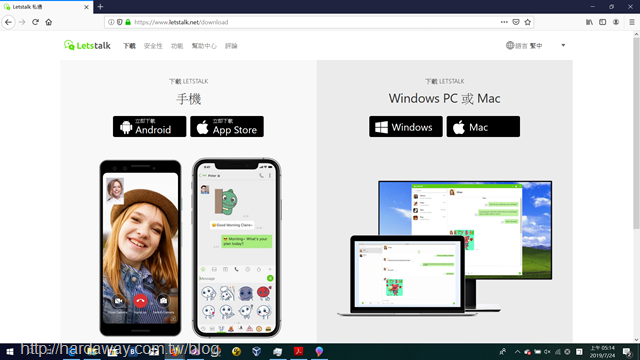
Task: Click the muted volume tray icon
Action: [x=547, y=351]
